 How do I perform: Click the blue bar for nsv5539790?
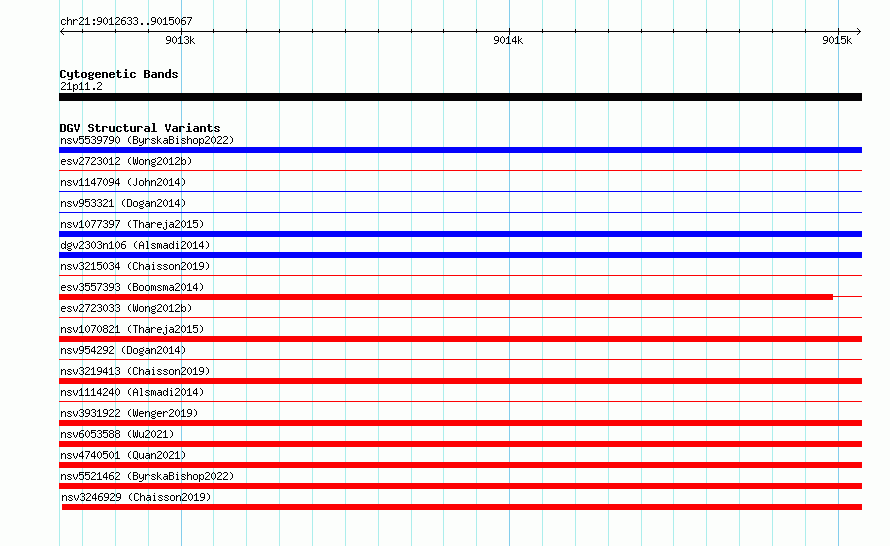click(460, 150)
